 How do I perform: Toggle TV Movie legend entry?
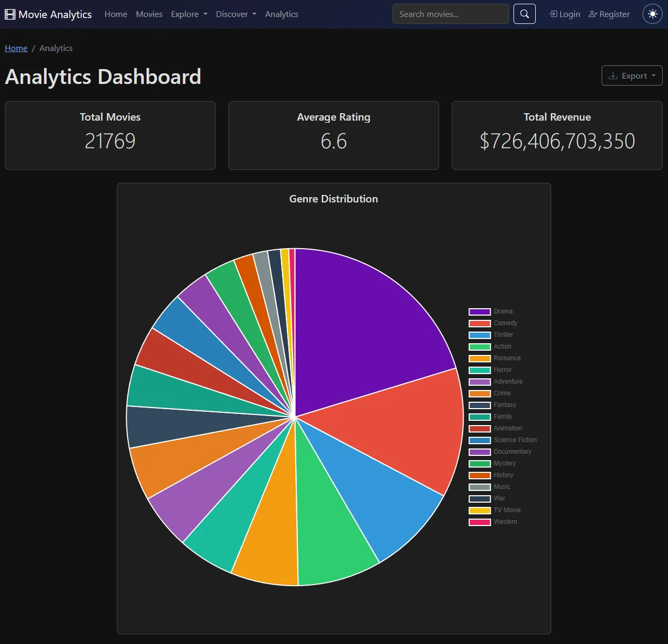pyautogui.click(x=495, y=511)
